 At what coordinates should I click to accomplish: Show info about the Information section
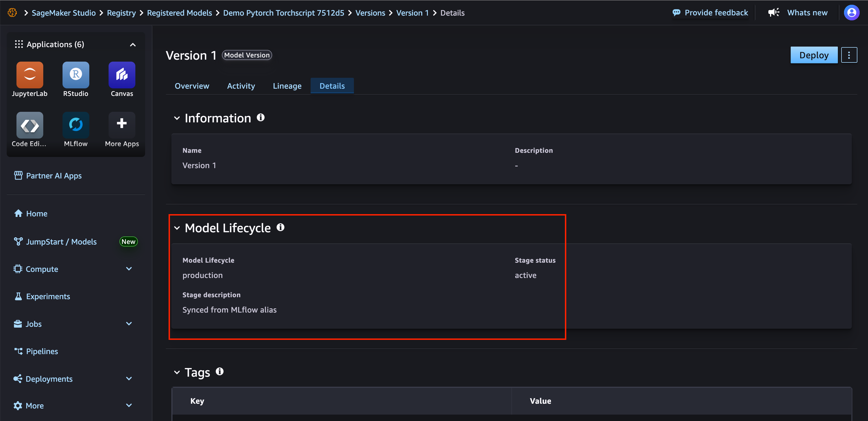[260, 117]
